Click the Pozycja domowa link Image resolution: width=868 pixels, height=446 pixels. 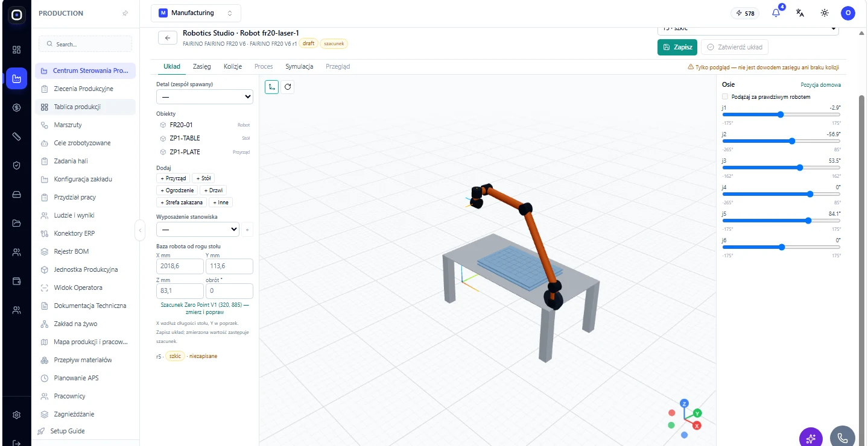[x=820, y=85]
